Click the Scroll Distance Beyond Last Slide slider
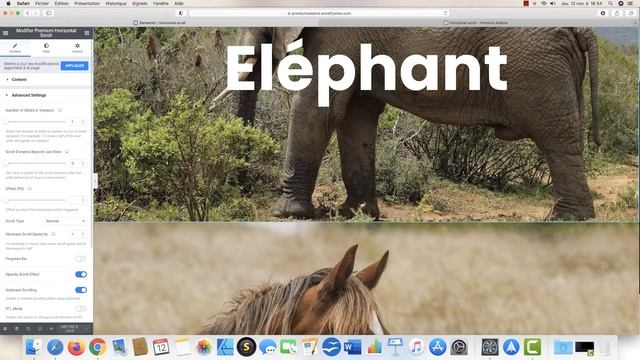 click(x=35, y=163)
